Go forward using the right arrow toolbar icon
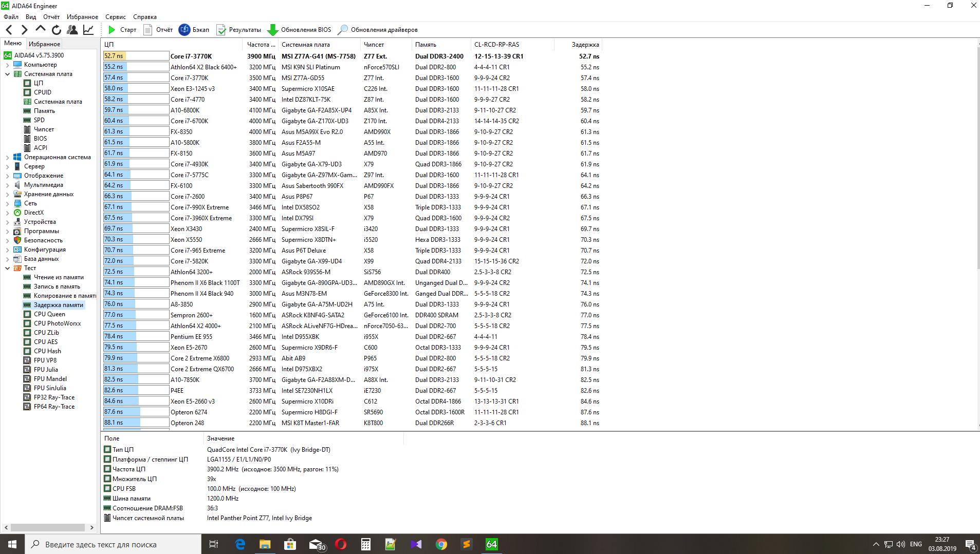The width and height of the screenshot is (980, 554). [x=24, y=30]
